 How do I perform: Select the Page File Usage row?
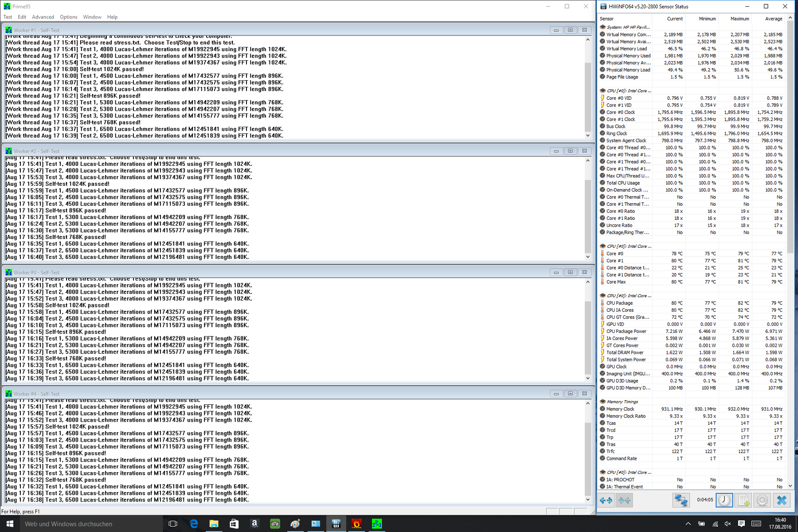pyautogui.click(x=692, y=77)
